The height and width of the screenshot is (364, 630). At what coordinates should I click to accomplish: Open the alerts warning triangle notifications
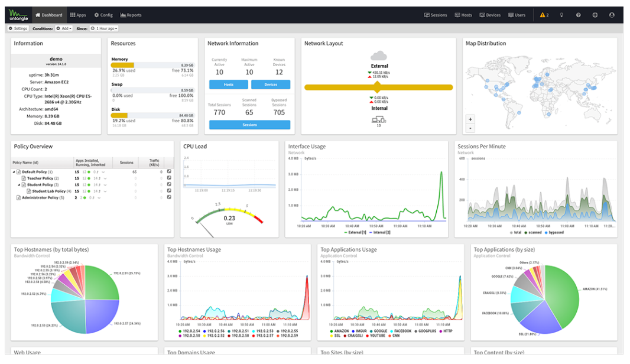[x=544, y=15]
